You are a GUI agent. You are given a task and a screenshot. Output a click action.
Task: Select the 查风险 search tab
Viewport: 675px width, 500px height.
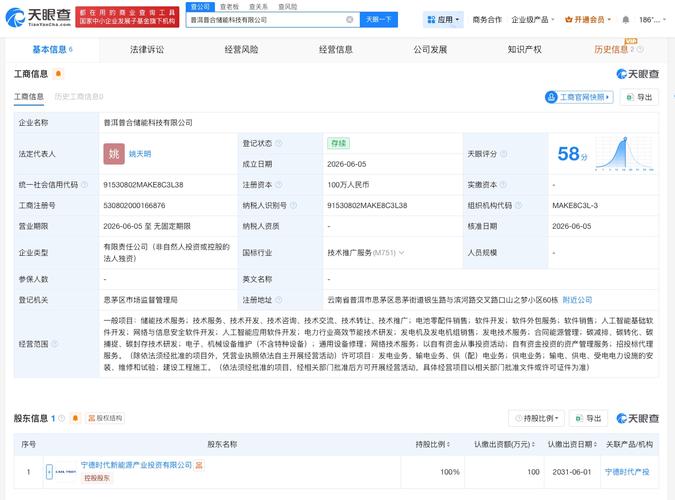(288, 7)
